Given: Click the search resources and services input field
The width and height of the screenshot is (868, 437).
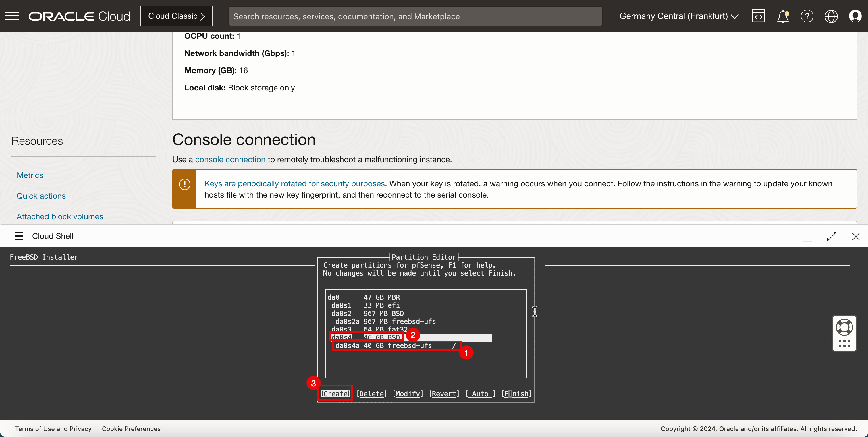Looking at the screenshot, I should click(415, 16).
